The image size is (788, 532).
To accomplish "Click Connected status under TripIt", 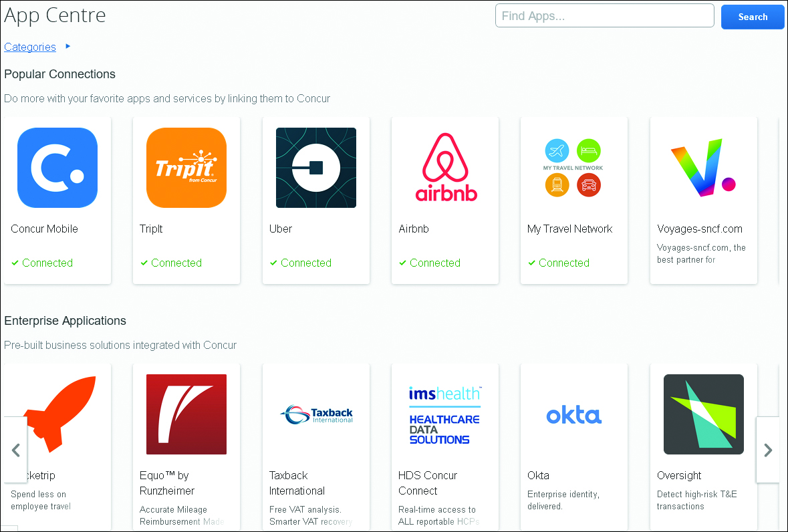I will point(171,263).
